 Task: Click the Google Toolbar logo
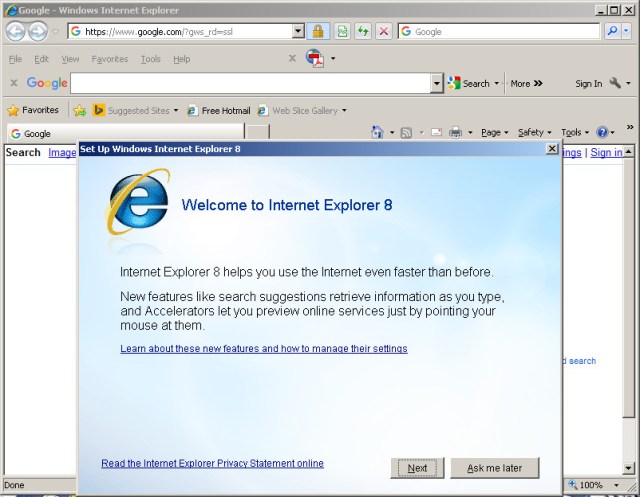pos(47,83)
